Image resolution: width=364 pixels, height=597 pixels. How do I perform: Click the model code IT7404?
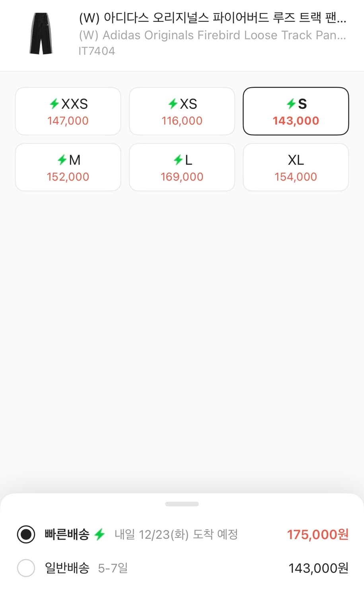point(97,51)
